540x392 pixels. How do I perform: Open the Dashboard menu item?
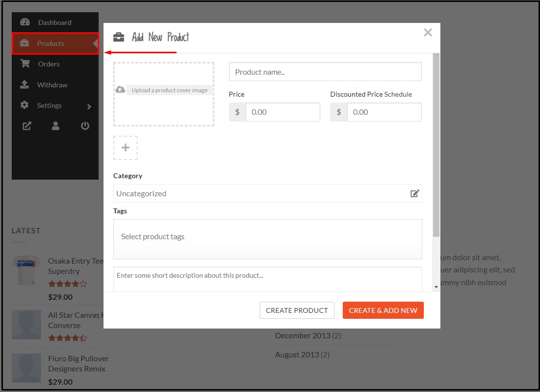pyautogui.click(x=55, y=22)
